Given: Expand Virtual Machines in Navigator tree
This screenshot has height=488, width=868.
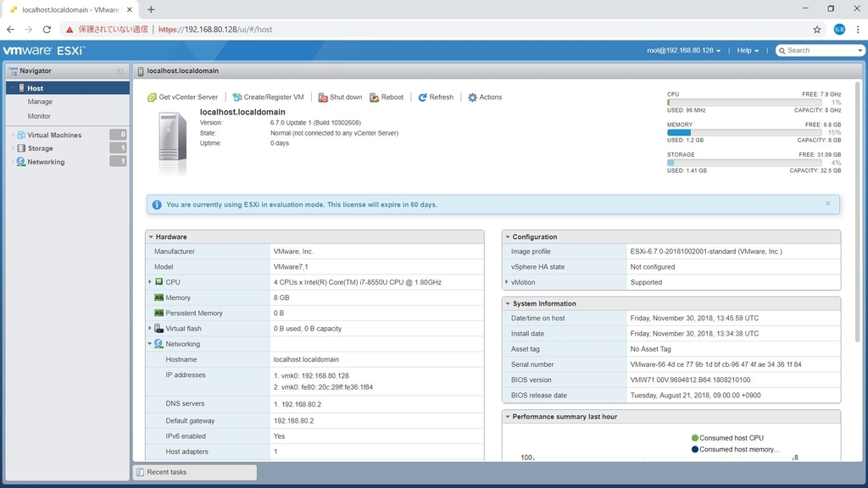Looking at the screenshot, I should (x=13, y=135).
